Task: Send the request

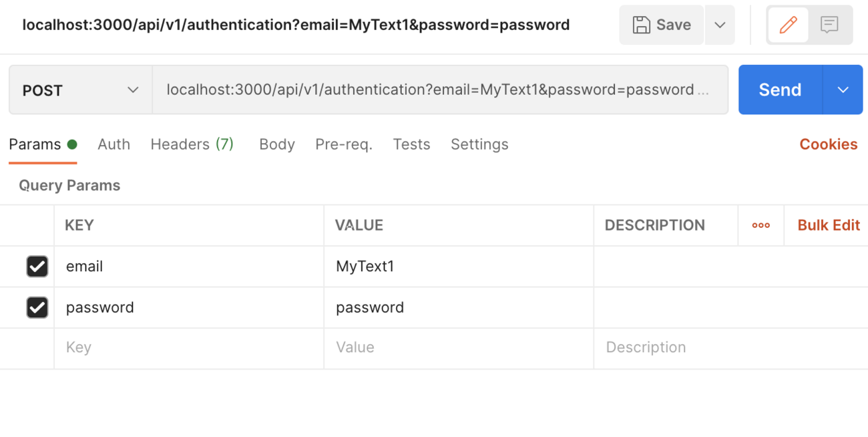Action: click(780, 90)
